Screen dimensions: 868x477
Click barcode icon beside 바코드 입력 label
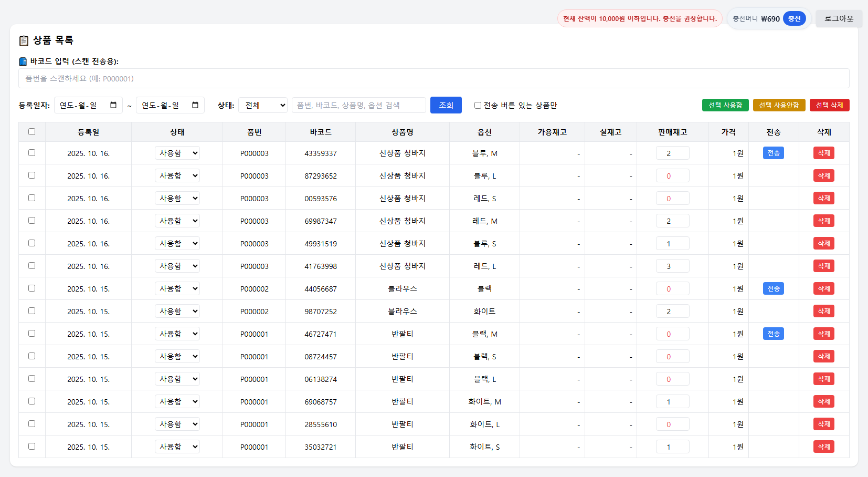coord(23,61)
